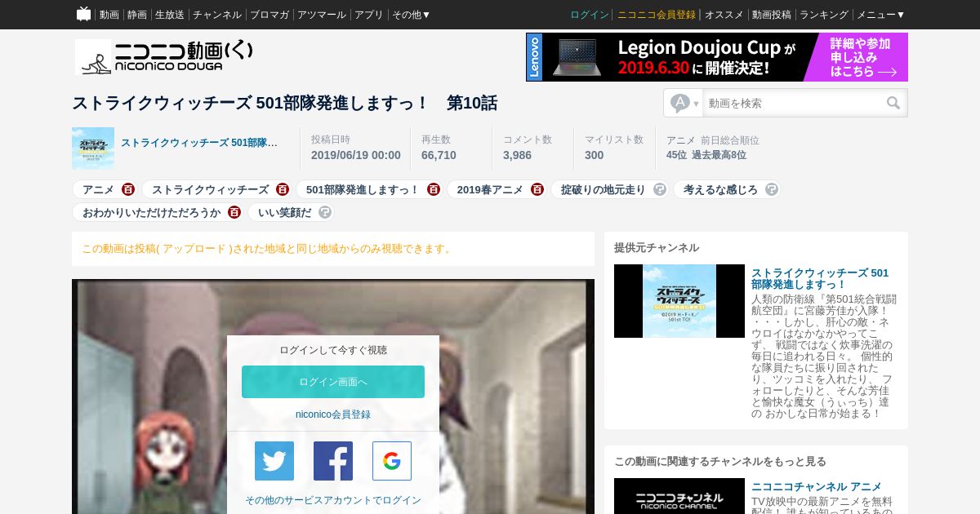Select the 2019春アニメ tag
Screen dimensions: 980x514
click(x=490, y=189)
